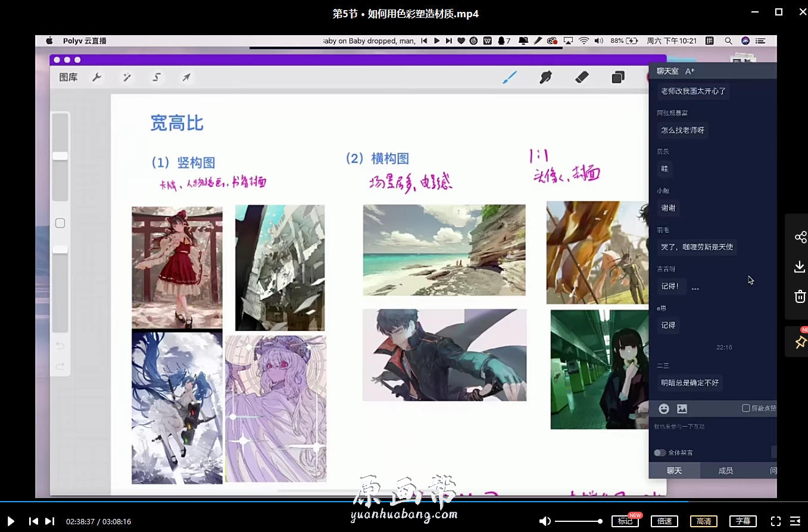The width and height of the screenshot is (808, 532).
Task: Open the 高清 quality selector
Action: tap(704, 521)
